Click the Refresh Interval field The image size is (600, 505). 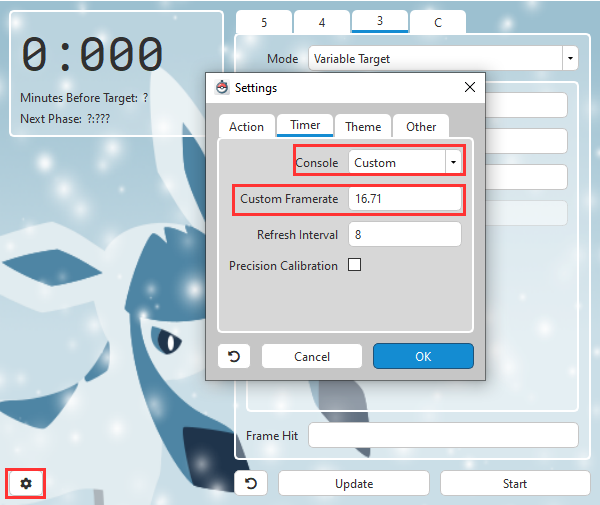[x=405, y=234]
